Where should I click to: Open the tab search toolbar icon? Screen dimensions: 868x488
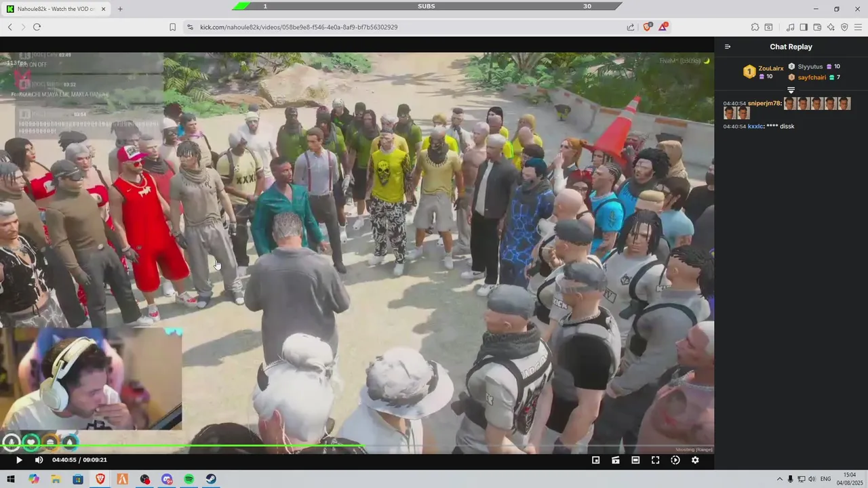pos(768,27)
